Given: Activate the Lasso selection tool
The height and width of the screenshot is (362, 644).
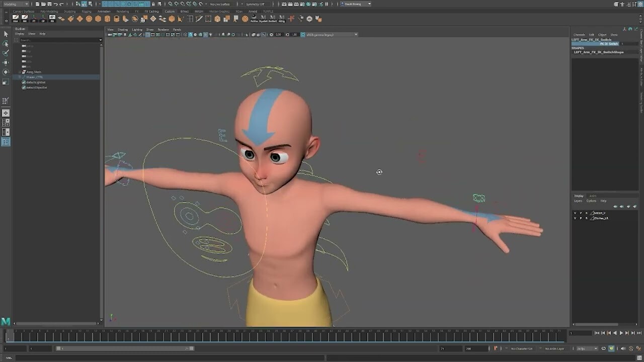Looking at the screenshot, I should (6, 45).
